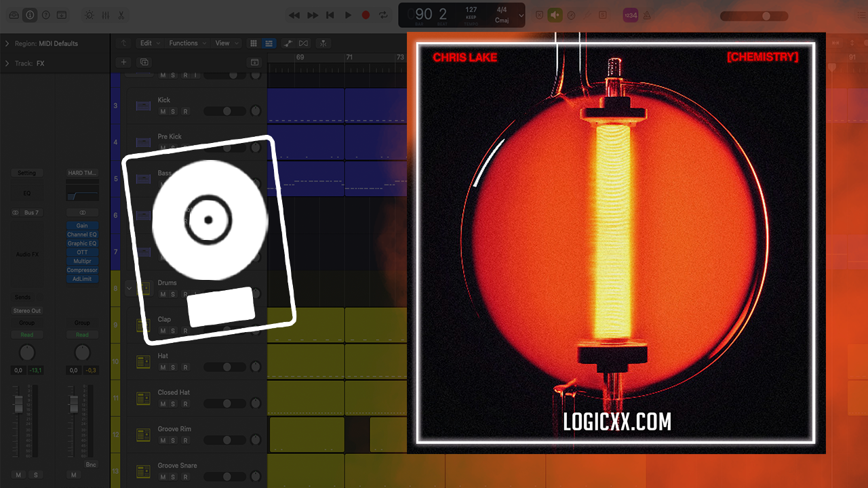Collapse the Drums track stack
868x488 pixels.
129,288
